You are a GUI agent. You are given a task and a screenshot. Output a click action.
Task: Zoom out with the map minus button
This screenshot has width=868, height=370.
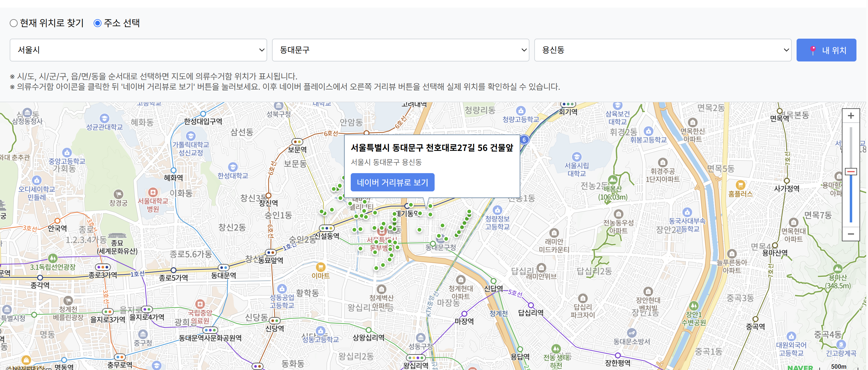(850, 234)
